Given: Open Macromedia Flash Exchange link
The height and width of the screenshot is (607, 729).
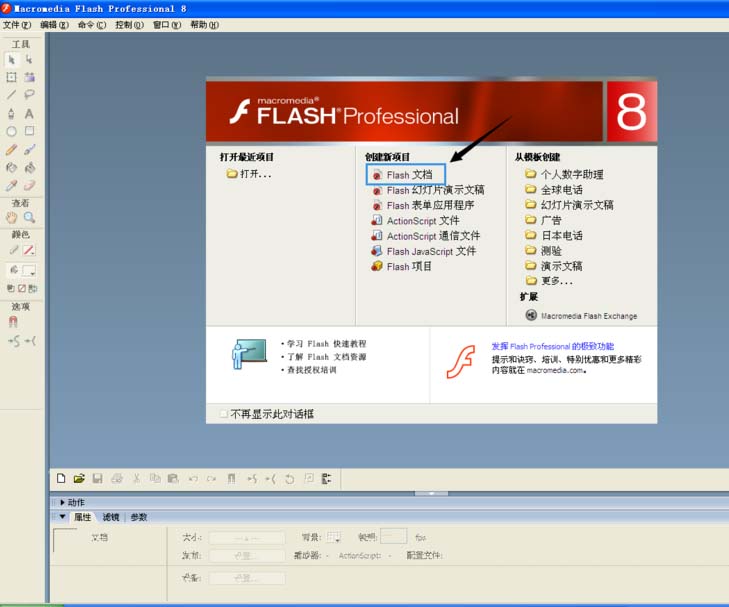Looking at the screenshot, I should coord(582,316).
